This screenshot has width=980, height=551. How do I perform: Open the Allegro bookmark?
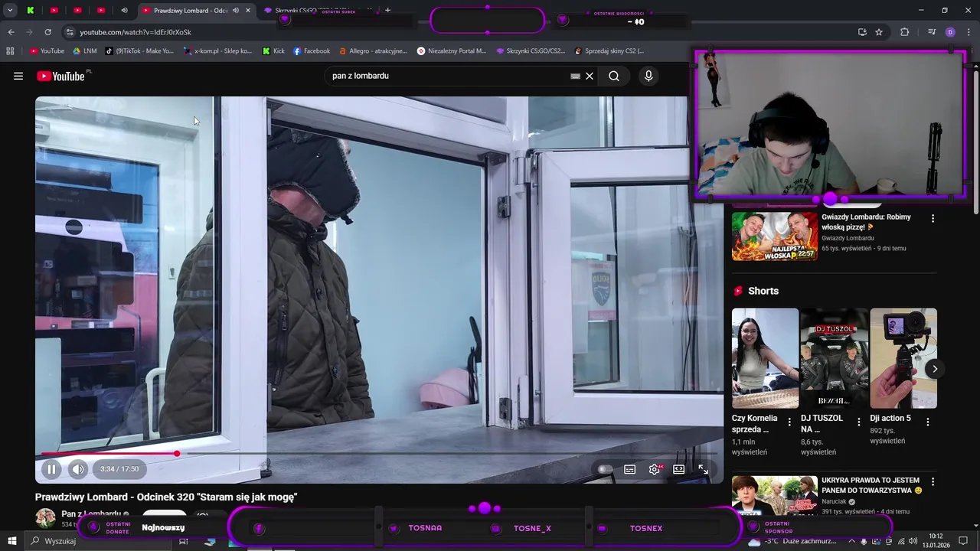[373, 51]
